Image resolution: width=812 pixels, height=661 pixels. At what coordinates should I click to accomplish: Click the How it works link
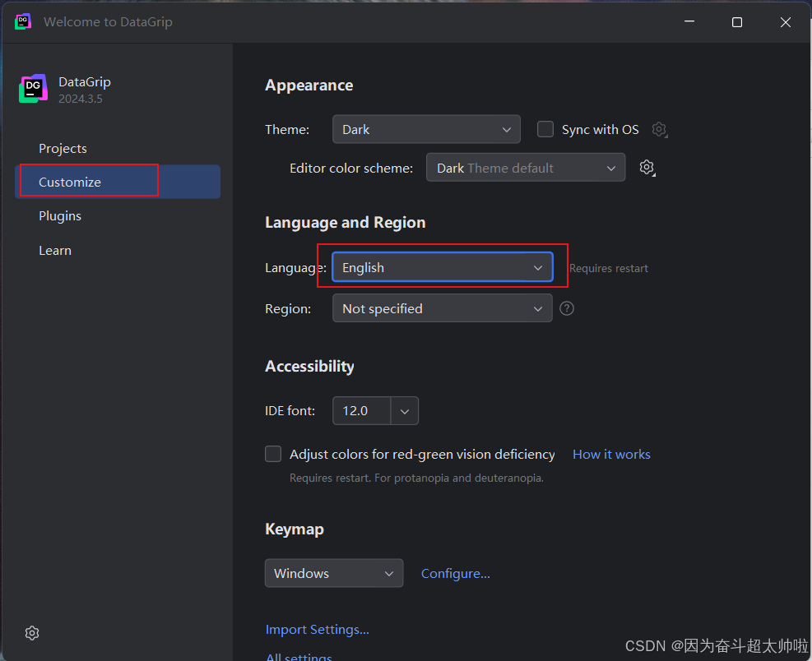(x=611, y=454)
